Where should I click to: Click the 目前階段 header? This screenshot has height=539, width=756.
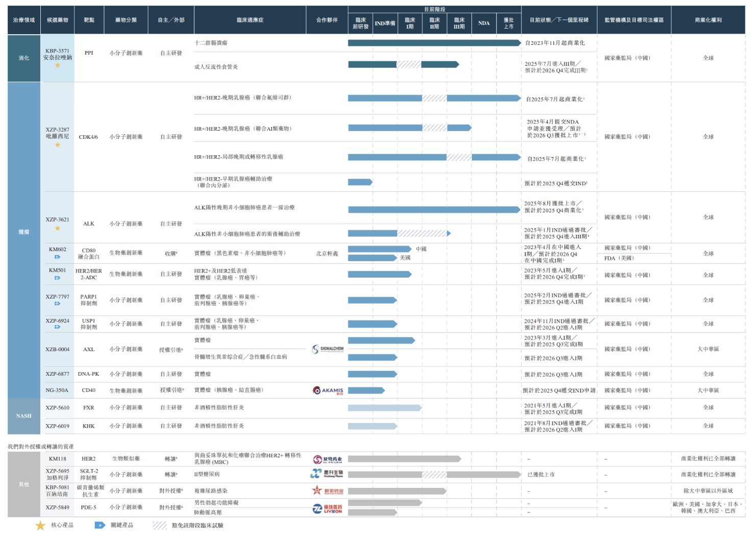pyautogui.click(x=435, y=9)
